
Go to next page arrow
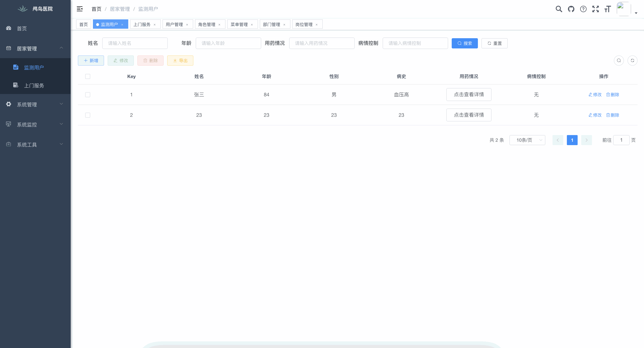[x=586, y=140]
